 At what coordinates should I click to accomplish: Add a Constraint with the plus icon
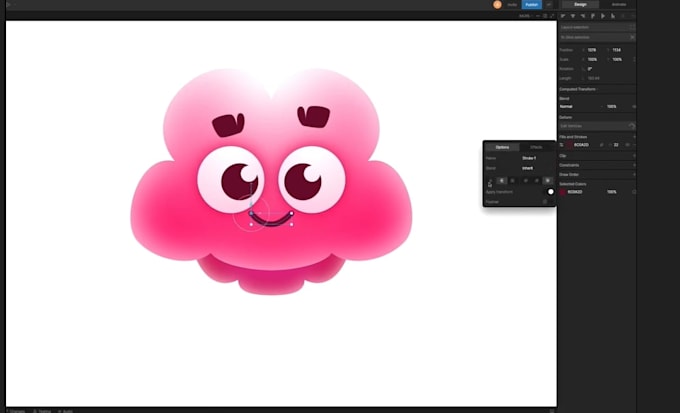634,165
